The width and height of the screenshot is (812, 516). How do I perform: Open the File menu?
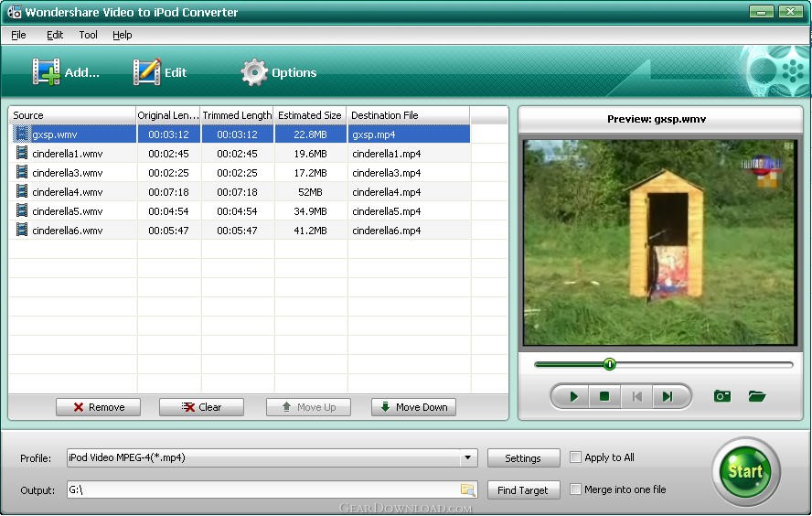click(x=18, y=35)
